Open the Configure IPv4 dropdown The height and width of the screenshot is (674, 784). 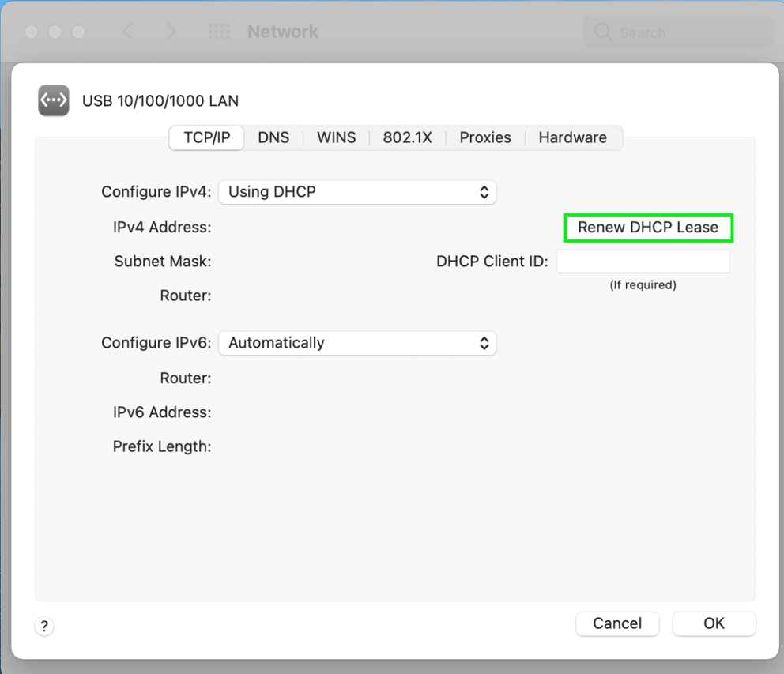pos(357,192)
